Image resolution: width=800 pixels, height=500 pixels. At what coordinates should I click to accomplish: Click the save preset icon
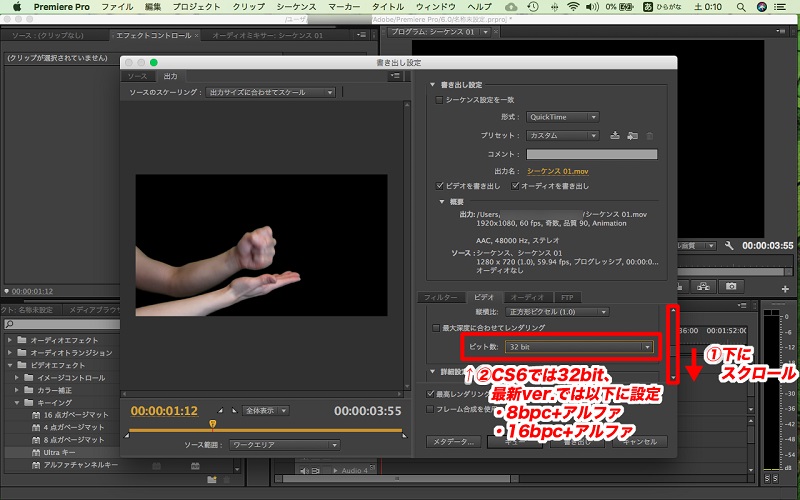615,135
